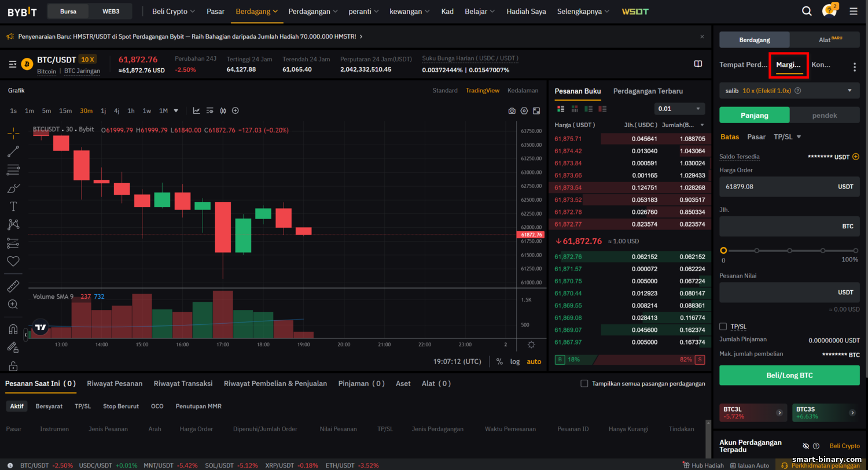Image resolution: width=868 pixels, height=470 pixels.
Task: Open the hamburger menu at top right
Action: [854, 11]
